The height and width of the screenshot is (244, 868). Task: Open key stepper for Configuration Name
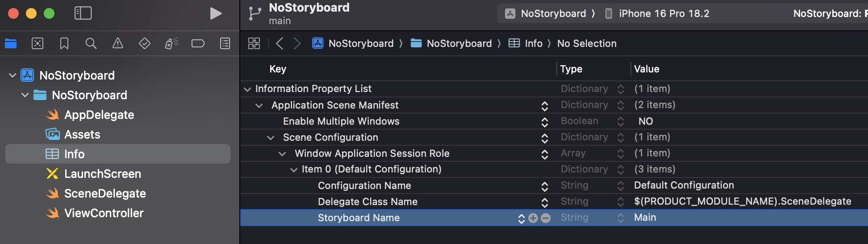pos(545,186)
